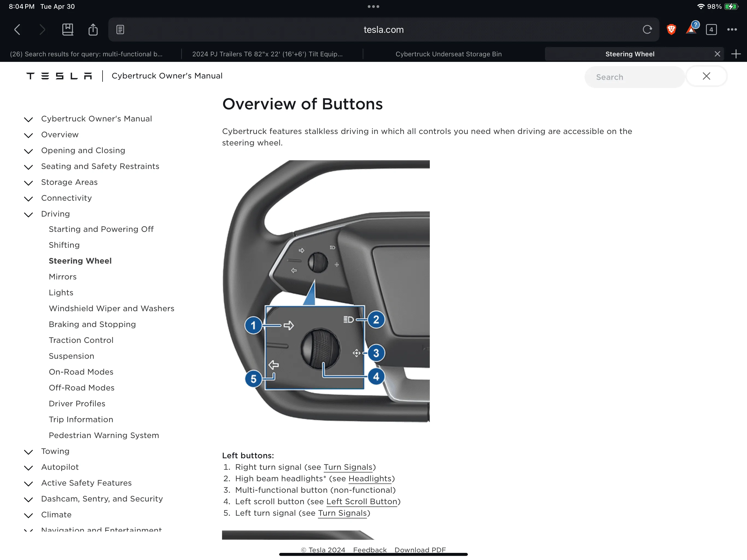Show the open tabs counter

[x=711, y=30]
